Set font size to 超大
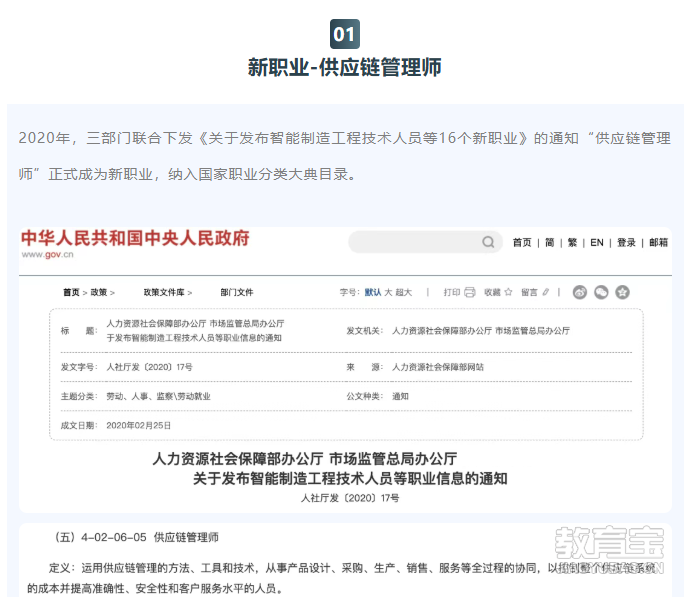 (403, 292)
